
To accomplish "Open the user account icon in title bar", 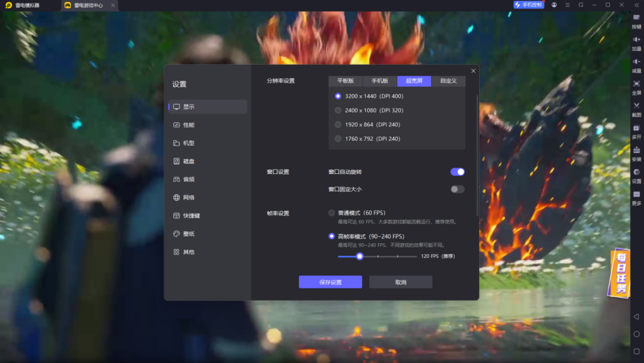I will [x=554, y=5].
